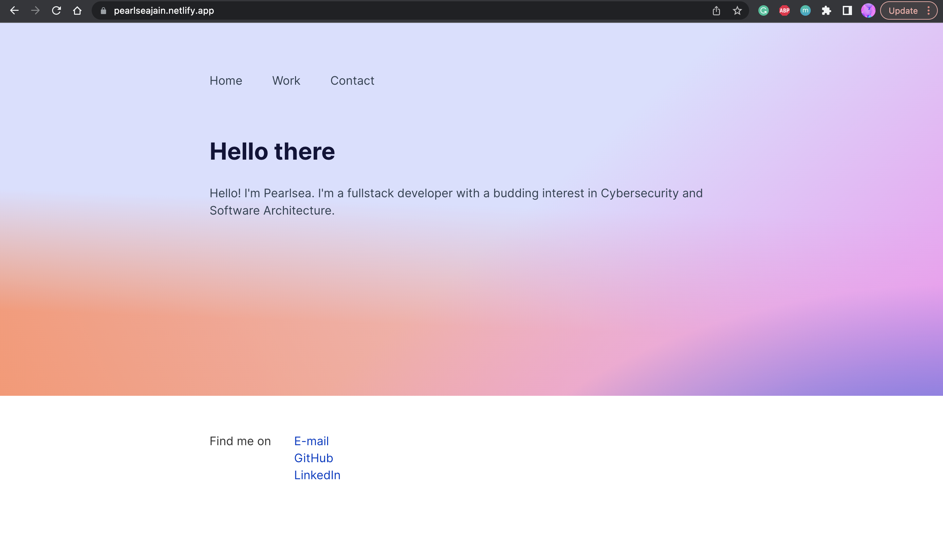Image resolution: width=943 pixels, height=560 pixels.
Task: Click the browser forward arrow
Action: 35,10
